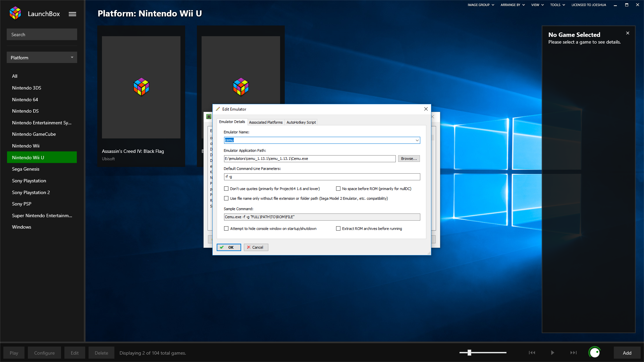Click OK to save emulator
Viewport: 644px width, 362px height.
point(229,247)
